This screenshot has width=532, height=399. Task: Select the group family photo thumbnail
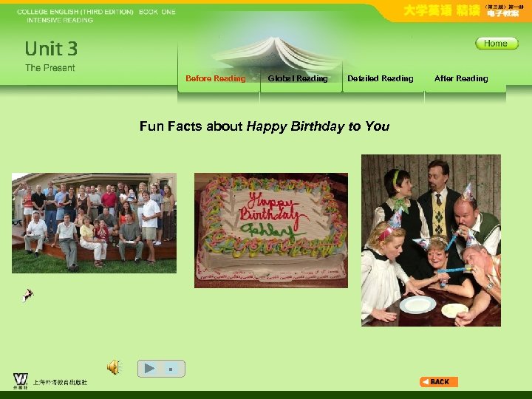94,223
